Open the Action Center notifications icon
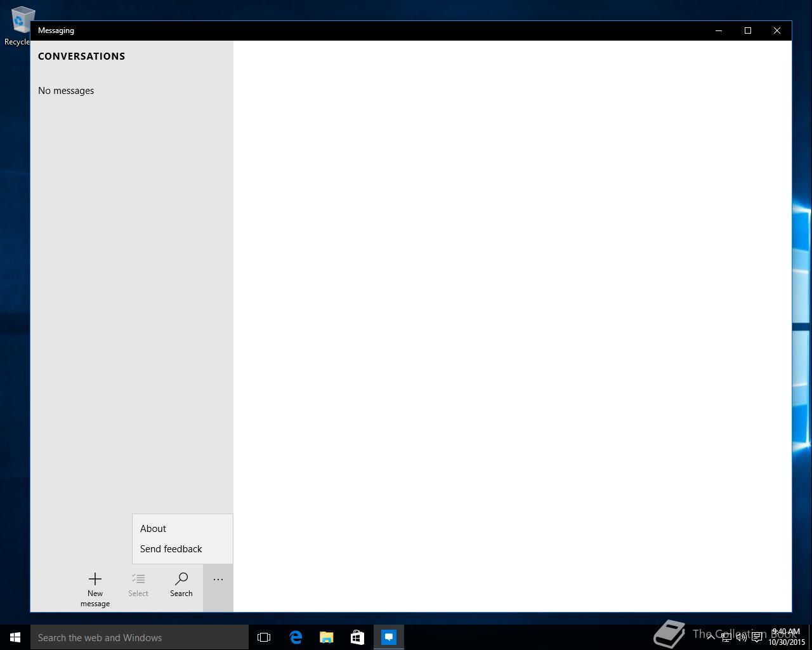The width and height of the screenshot is (812, 650). 757,637
